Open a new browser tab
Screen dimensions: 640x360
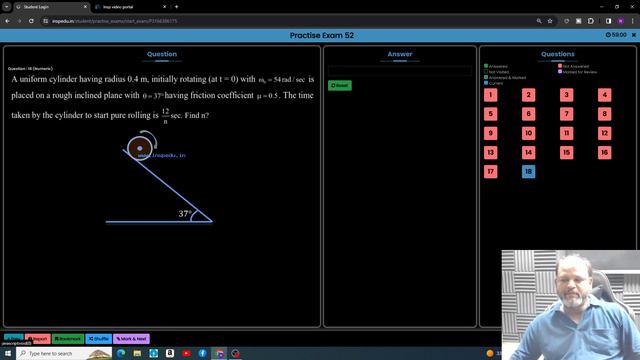(176, 7)
